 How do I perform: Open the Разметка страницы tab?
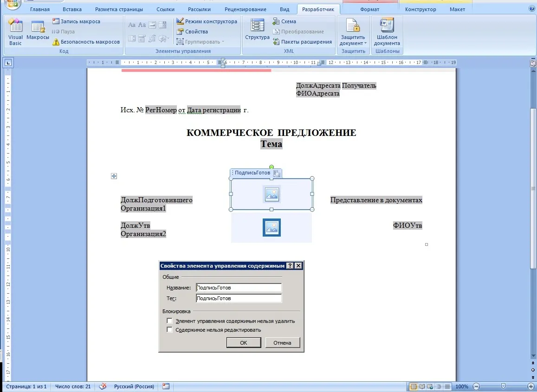119,9
